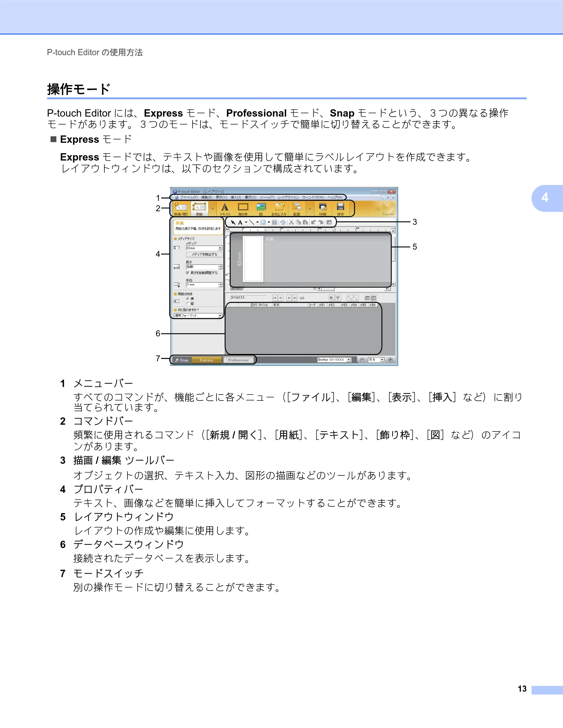Select the arrow pointer selection tool

pos(233,222)
